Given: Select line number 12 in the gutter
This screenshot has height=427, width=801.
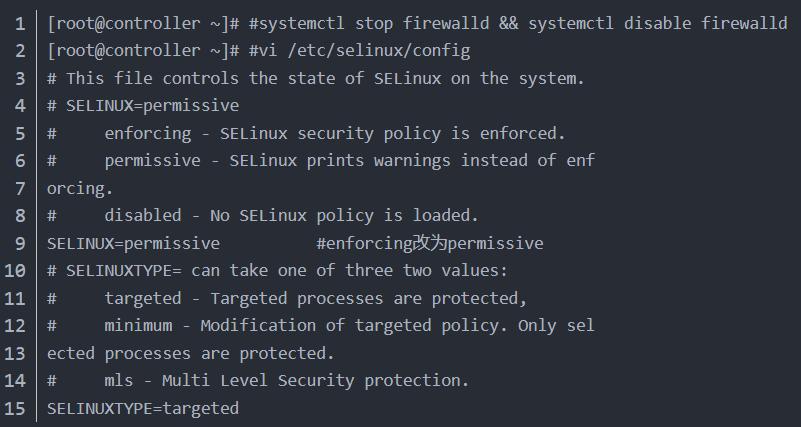Looking at the screenshot, I should [16, 325].
